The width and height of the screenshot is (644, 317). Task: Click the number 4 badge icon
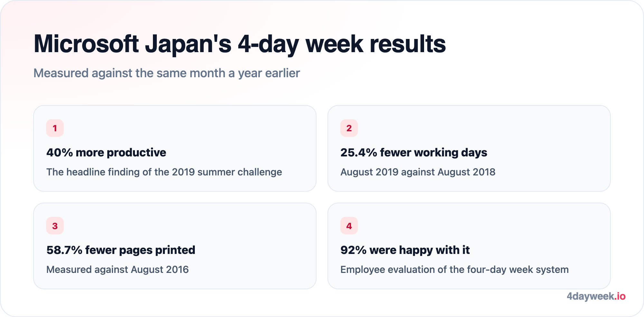tap(349, 226)
